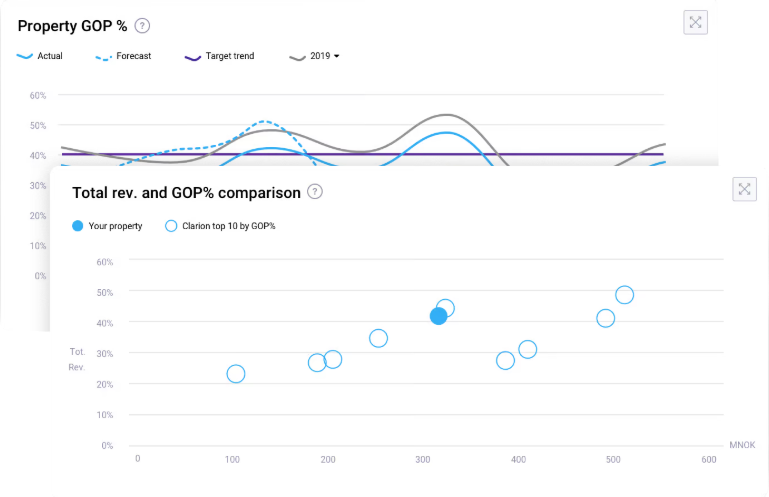769x497 pixels.
Task: Open help for Total rev. comparison
Action: coord(314,191)
